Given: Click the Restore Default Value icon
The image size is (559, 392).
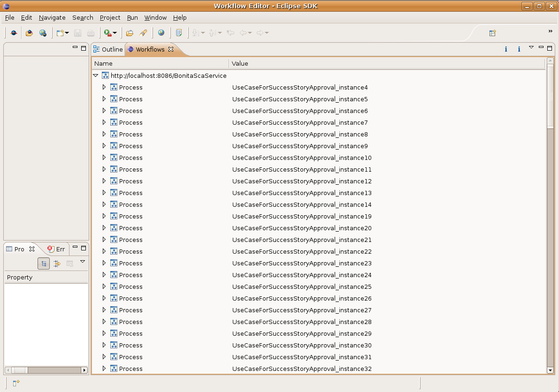Looking at the screenshot, I should pyautogui.click(x=70, y=264).
